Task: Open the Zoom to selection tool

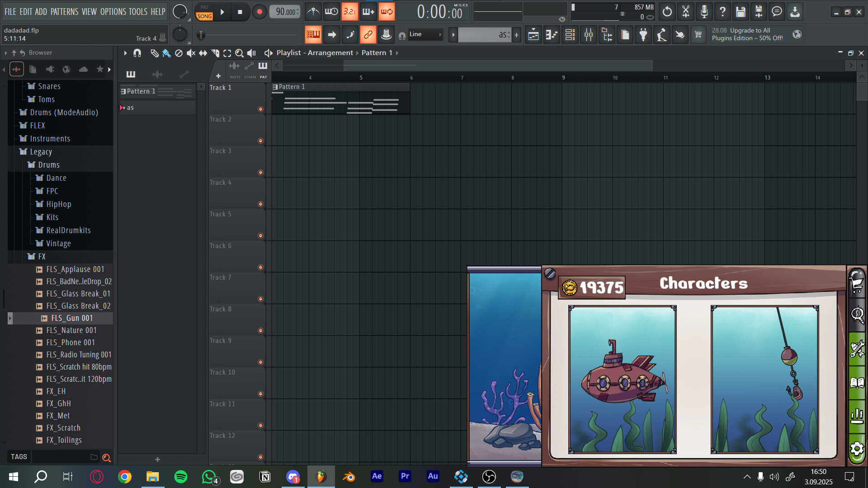Action: [239, 53]
